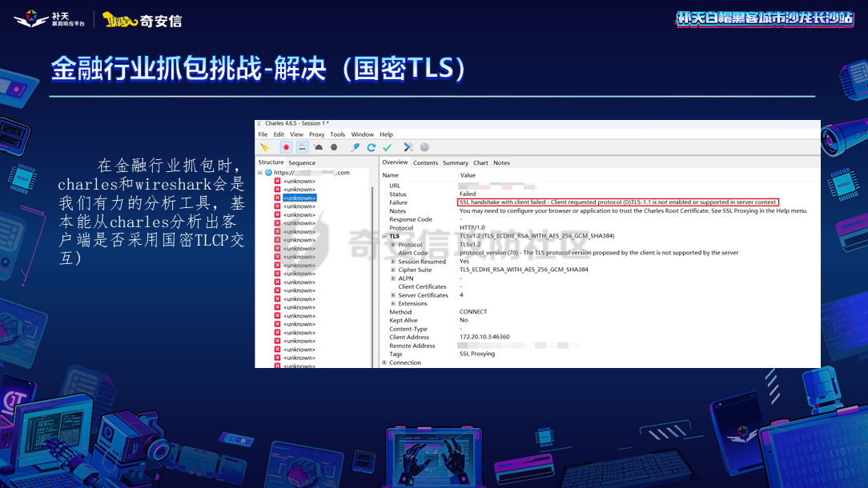Image resolution: width=868 pixels, height=488 pixels.
Task: Validate the response with the checkmark icon
Action: [x=386, y=146]
